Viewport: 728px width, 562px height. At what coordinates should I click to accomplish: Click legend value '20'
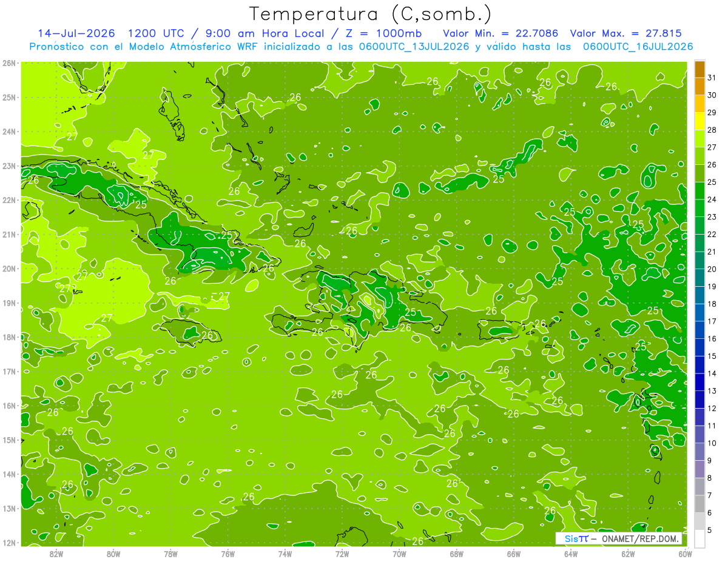pyautogui.click(x=712, y=269)
